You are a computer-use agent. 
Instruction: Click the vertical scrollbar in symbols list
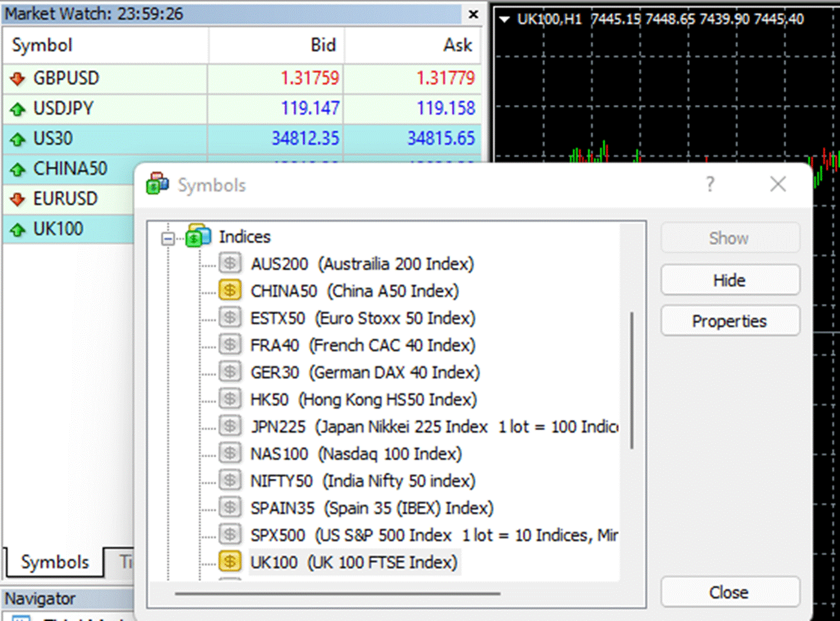pos(631,380)
